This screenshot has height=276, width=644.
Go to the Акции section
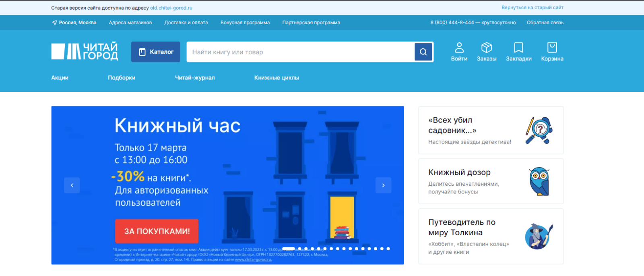(x=60, y=78)
